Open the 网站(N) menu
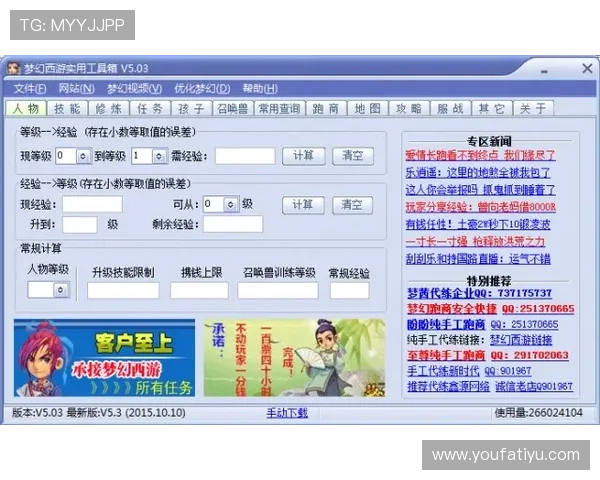Viewport: 600px width, 480px height. tap(77, 88)
